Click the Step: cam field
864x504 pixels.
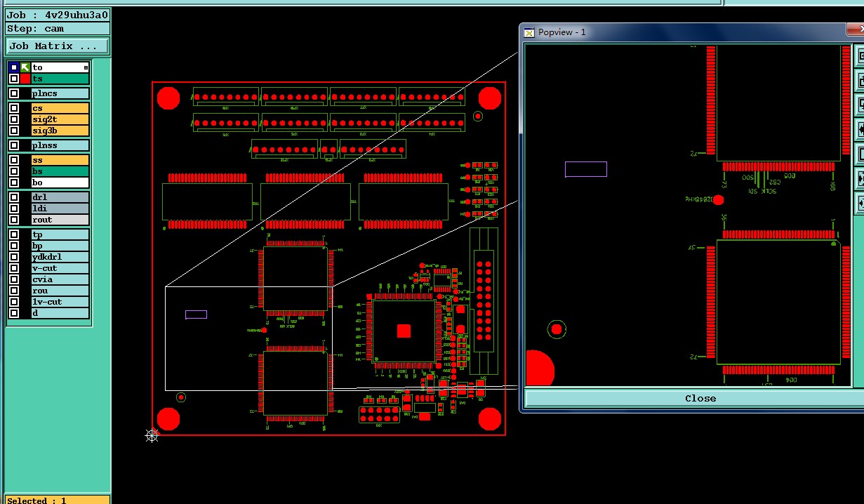click(58, 29)
